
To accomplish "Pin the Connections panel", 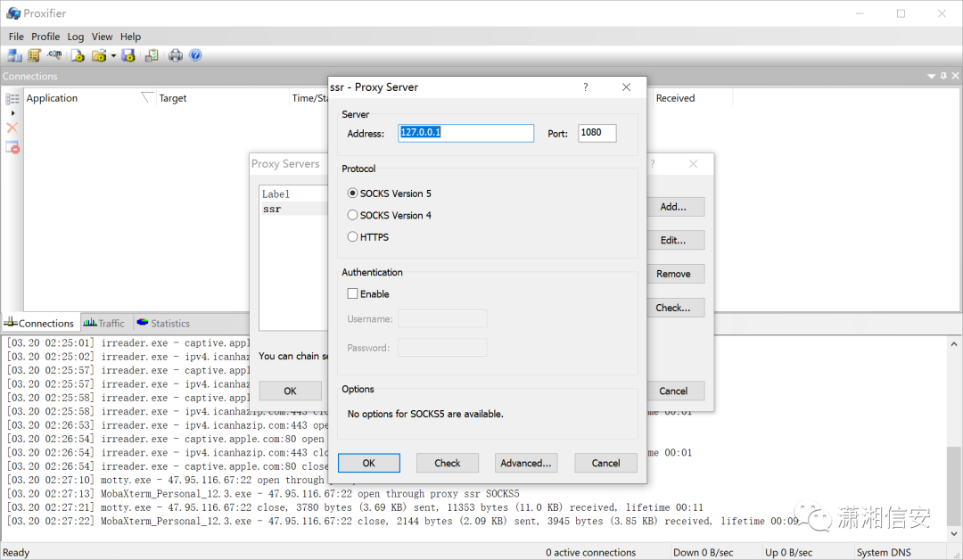I will (x=943, y=76).
